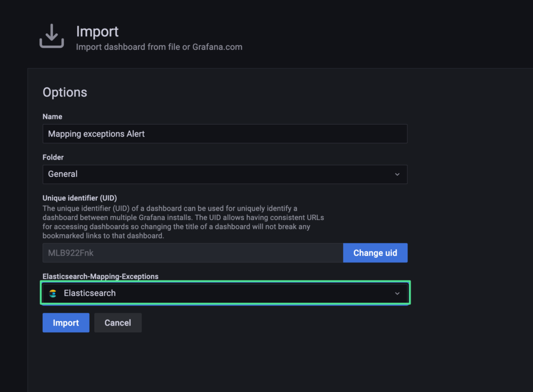Click the 'Unique identifier (UID)' label

[80, 198]
